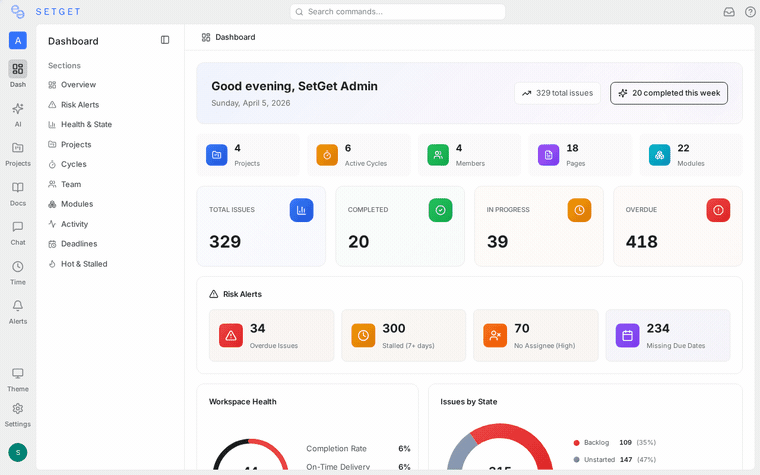760x475 pixels.
Task: Click the green Members icon
Action: pos(438,155)
